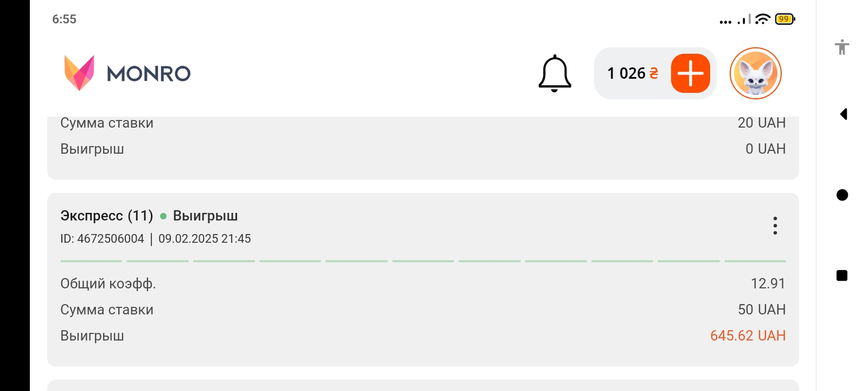Open Android recents with square button
This screenshot has width=868, height=391.
(x=842, y=276)
